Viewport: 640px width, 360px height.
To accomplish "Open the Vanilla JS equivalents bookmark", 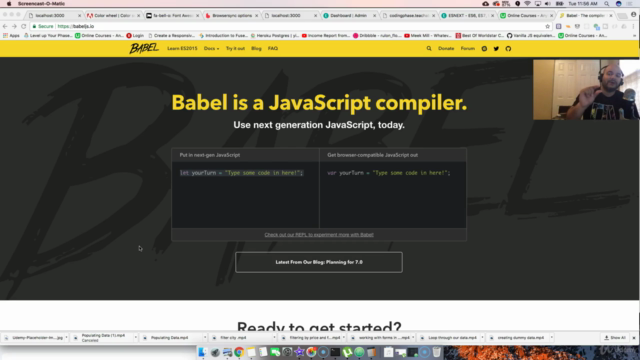I will click(531, 36).
